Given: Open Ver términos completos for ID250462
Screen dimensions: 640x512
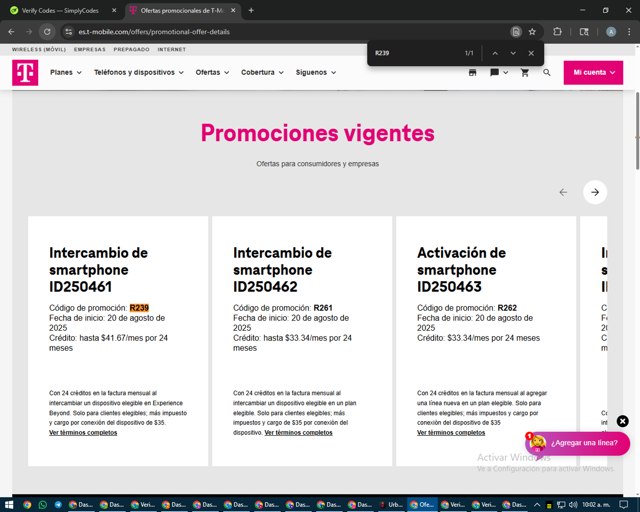Looking at the screenshot, I should [298, 433].
